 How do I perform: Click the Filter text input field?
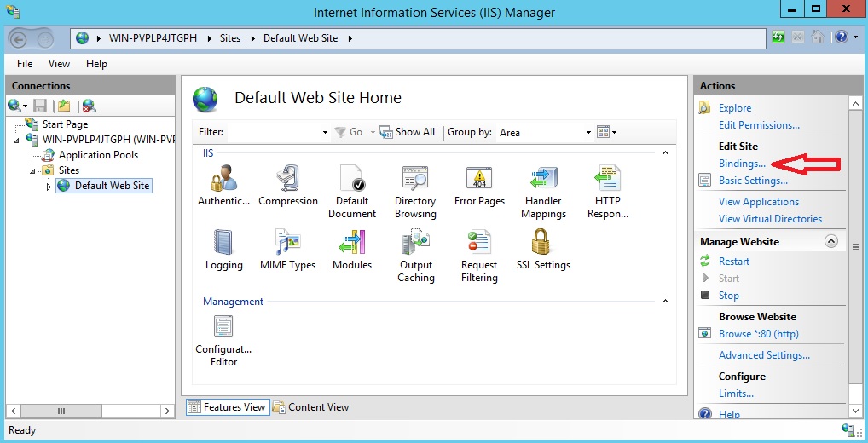(274, 133)
